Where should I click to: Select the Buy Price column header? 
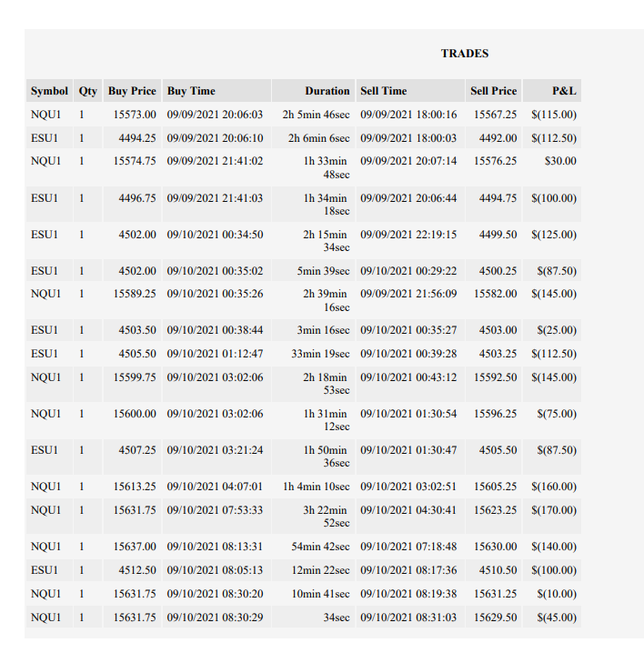(132, 91)
